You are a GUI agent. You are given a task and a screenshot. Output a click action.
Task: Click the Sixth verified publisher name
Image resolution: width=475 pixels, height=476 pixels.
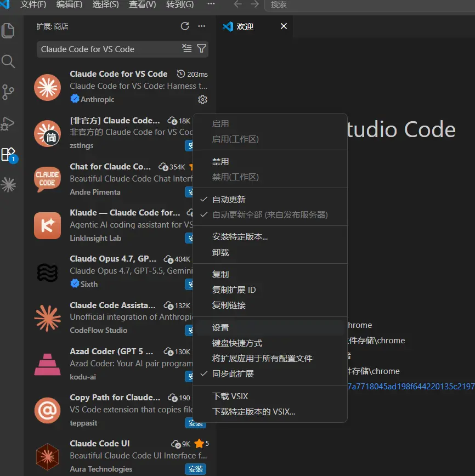point(89,284)
